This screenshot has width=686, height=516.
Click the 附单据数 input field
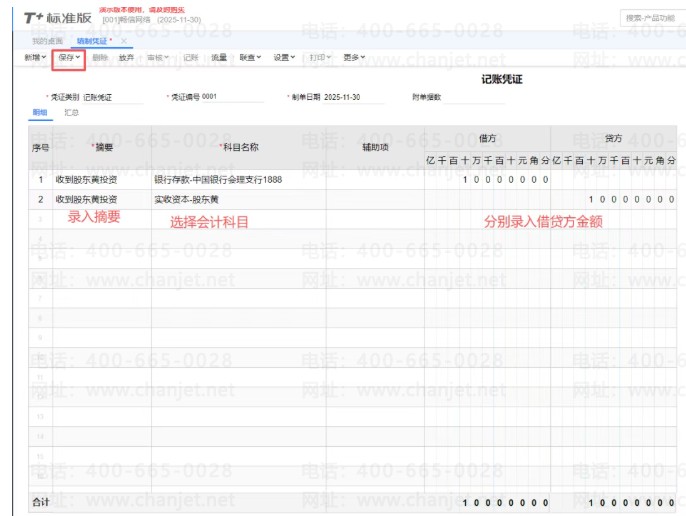[x=474, y=97]
